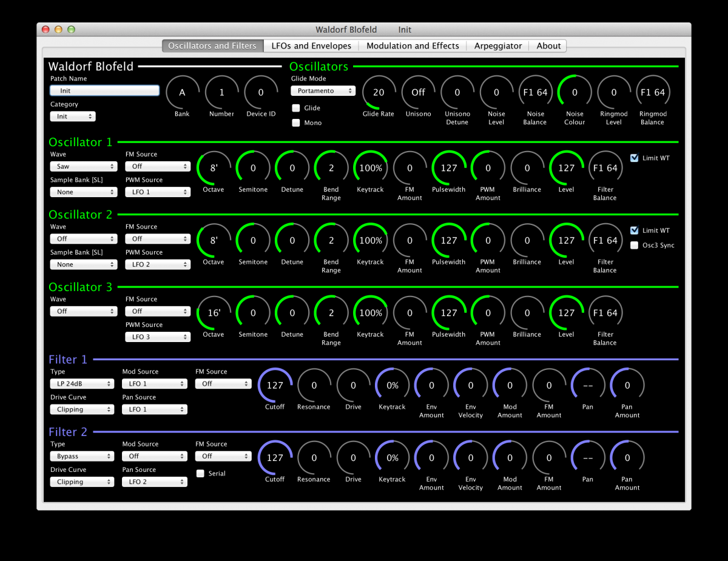Open Oscillator 1 Wave dropdown
Image resolution: width=728 pixels, height=561 pixels.
[x=83, y=167]
